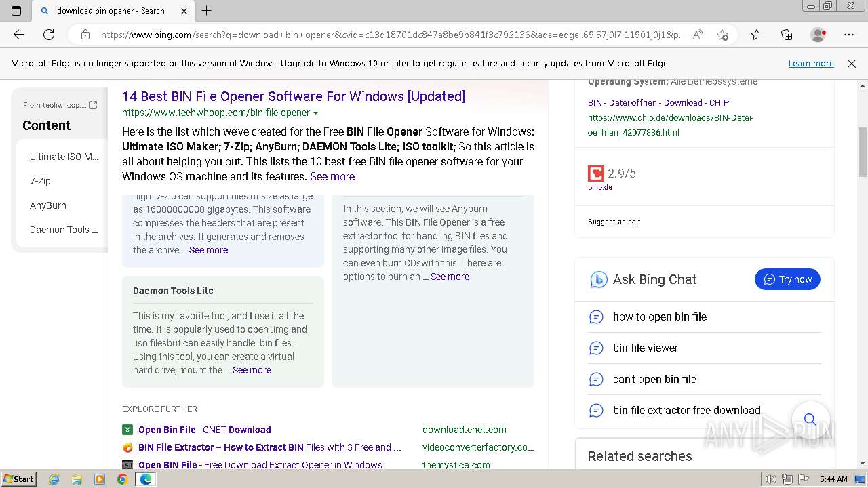868x488 pixels.
Task: Open the Daemon Tools Lite card heading
Action: tap(173, 291)
